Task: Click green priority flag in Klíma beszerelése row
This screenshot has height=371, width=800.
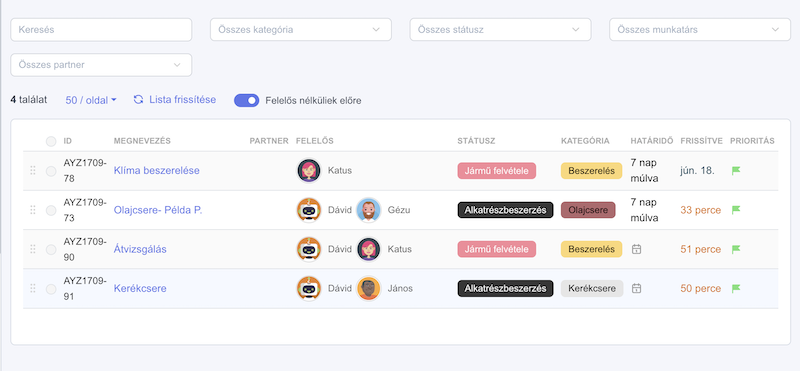Action: 736,170
